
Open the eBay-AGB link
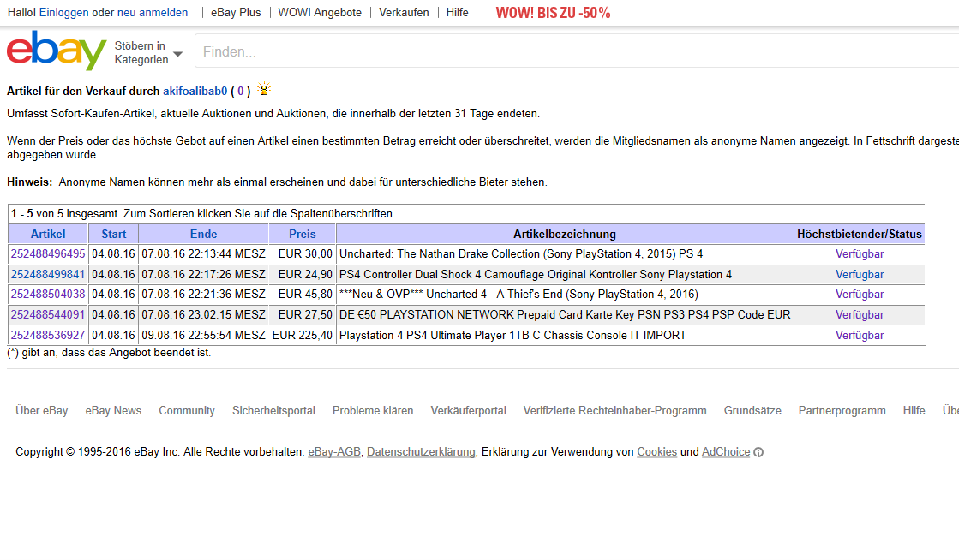coord(334,452)
